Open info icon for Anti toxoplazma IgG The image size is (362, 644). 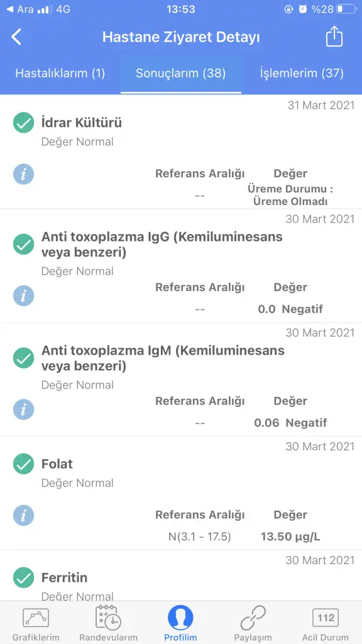(23, 296)
